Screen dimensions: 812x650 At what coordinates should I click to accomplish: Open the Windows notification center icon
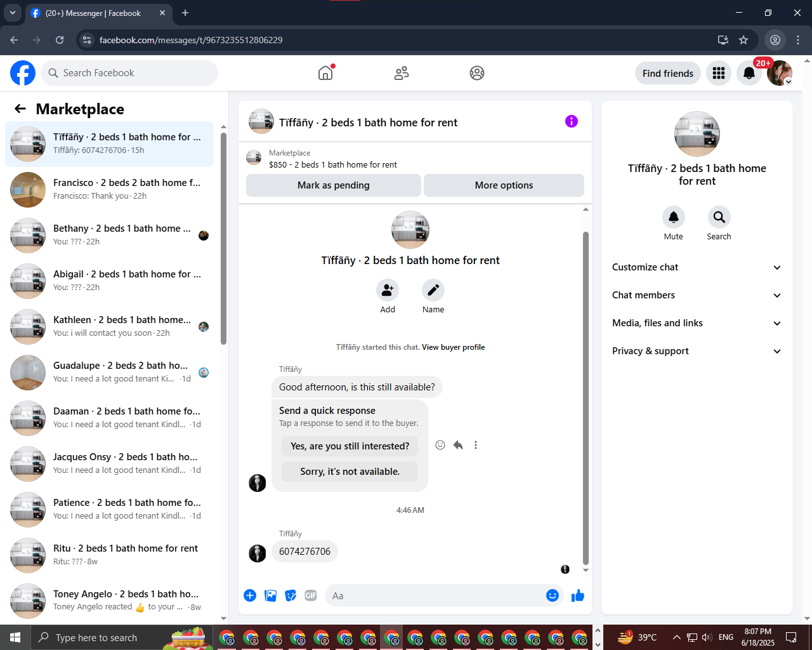(x=791, y=637)
